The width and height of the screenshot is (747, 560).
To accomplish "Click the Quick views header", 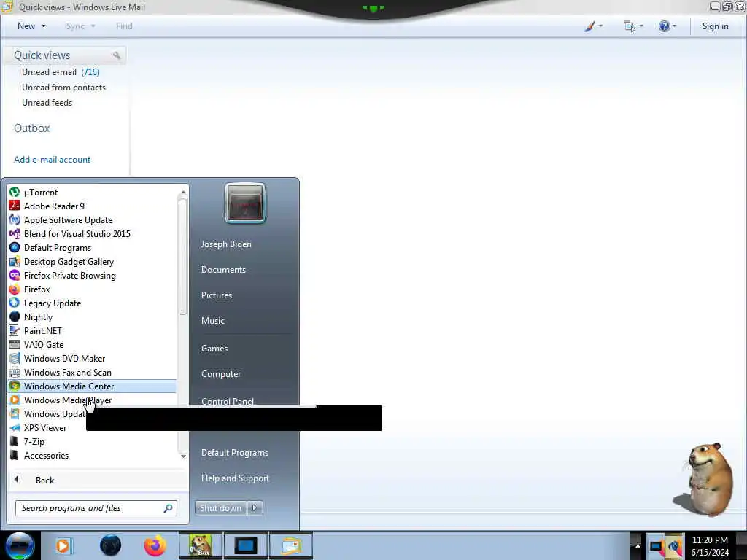I will 42,55.
